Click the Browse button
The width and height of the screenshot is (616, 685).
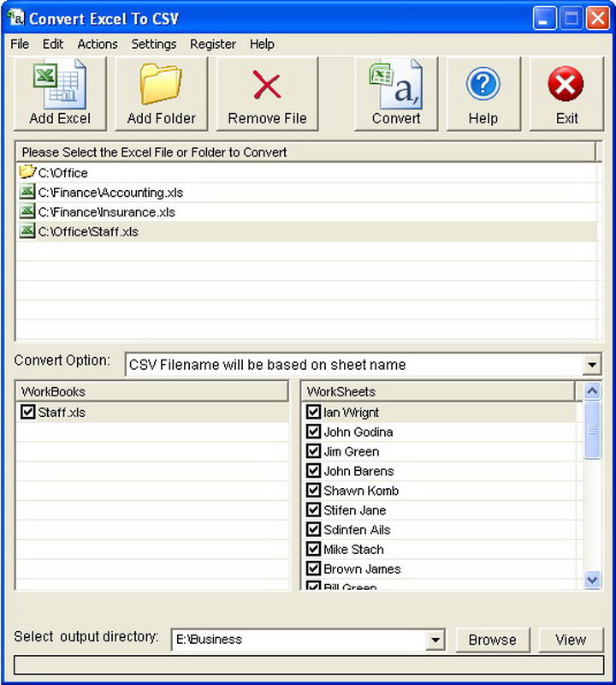pyautogui.click(x=493, y=640)
